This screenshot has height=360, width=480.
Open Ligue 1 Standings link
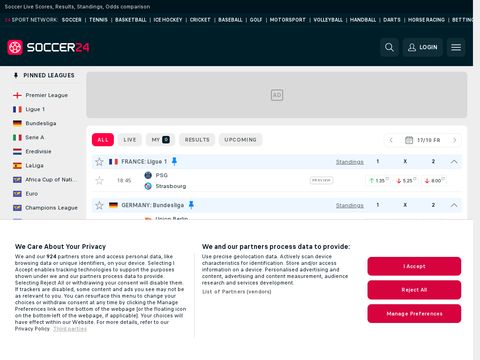click(349, 162)
